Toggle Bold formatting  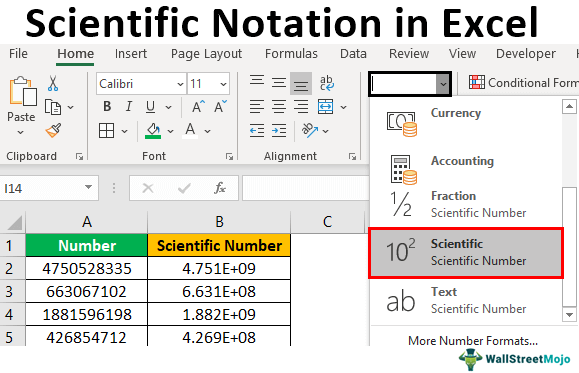pos(107,107)
